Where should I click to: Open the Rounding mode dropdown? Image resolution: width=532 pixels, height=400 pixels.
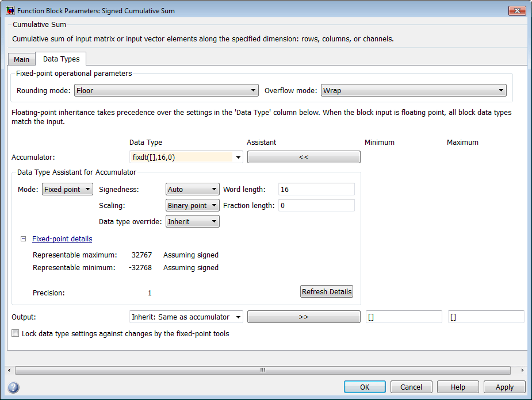pyautogui.click(x=166, y=90)
